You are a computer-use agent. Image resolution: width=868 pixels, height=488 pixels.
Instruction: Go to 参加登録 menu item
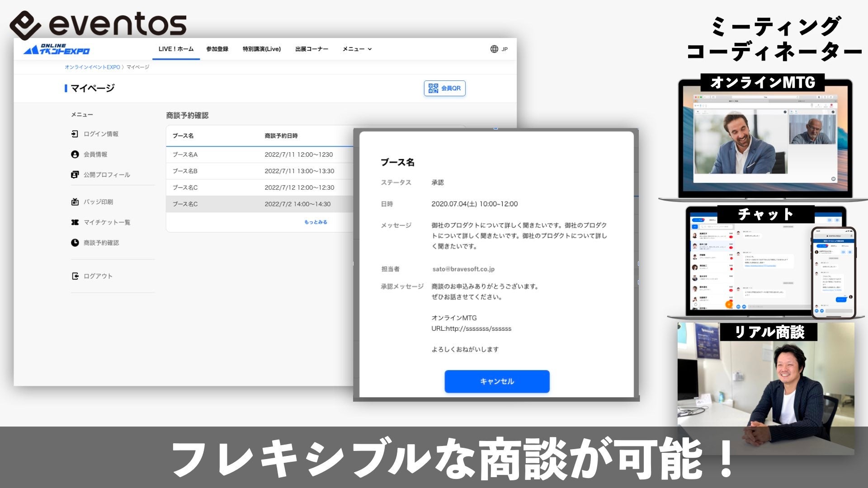pos(217,49)
